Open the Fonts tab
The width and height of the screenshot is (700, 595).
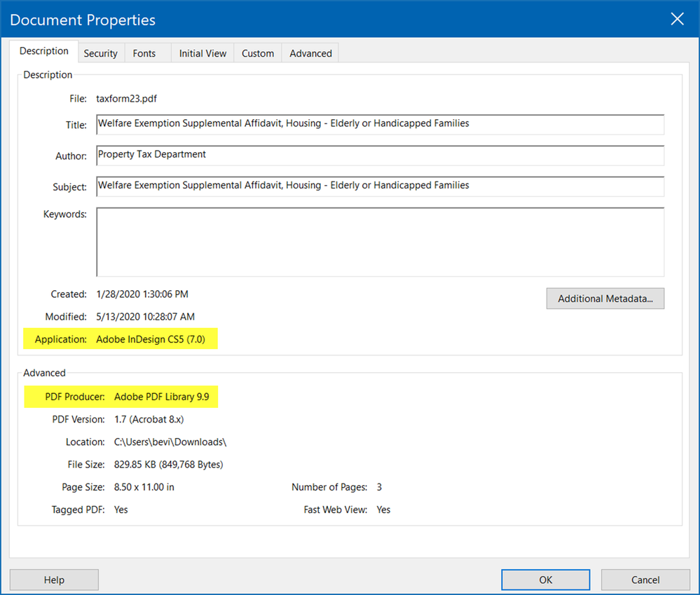pos(144,53)
